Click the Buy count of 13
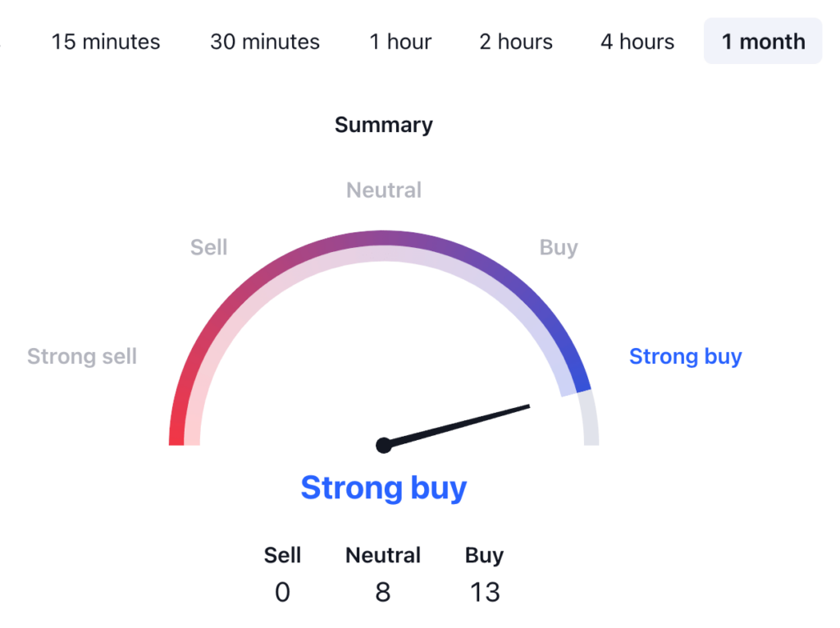This screenshot has width=840, height=628. click(485, 592)
